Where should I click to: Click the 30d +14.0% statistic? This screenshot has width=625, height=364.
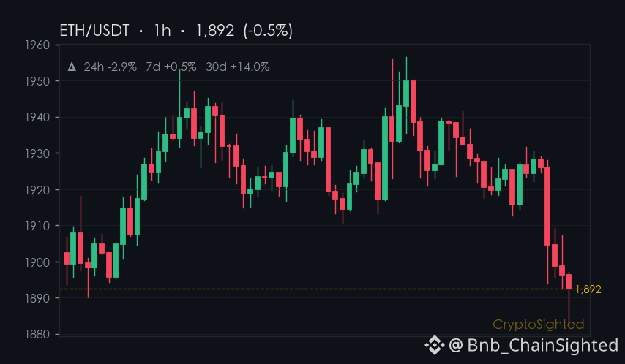(238, 67)
